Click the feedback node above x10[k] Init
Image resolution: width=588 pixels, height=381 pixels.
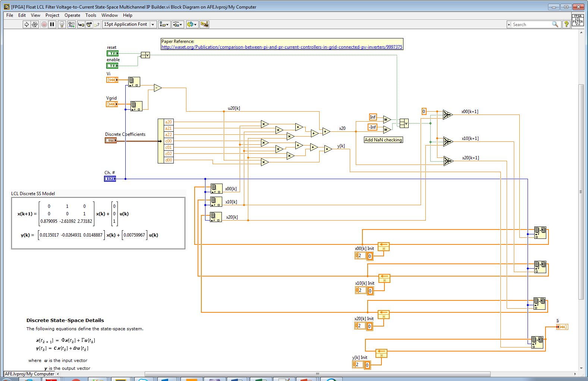click(x=384, y=278)
